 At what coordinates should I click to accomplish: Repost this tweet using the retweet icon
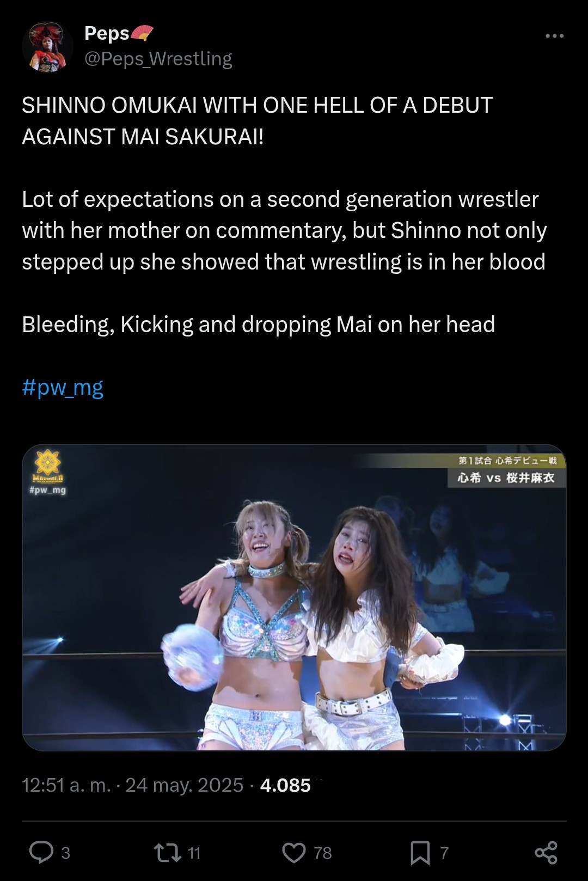point(168,852)
